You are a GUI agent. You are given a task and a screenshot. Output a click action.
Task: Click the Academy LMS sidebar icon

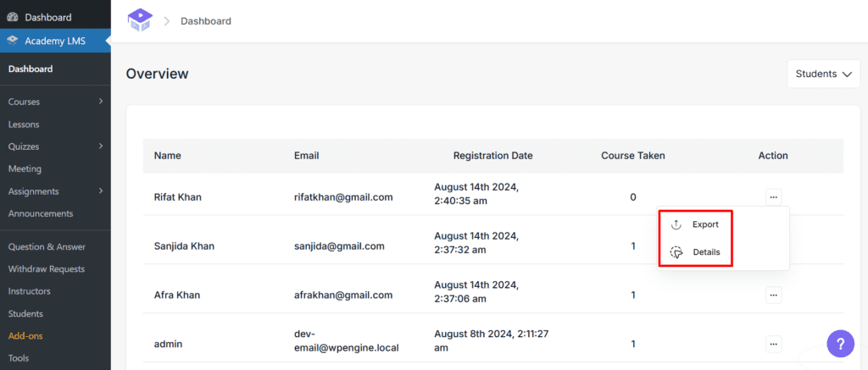tap(12, 41)
